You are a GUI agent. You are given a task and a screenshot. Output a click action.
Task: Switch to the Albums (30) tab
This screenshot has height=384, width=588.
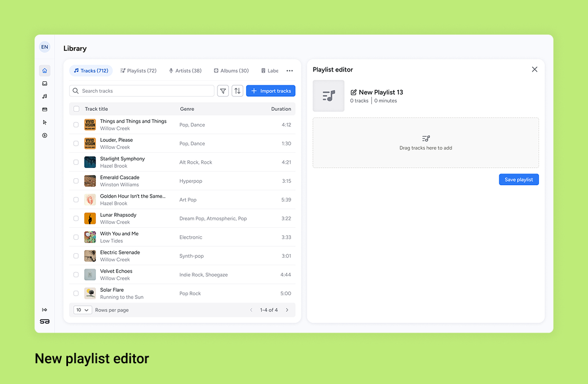pos(231,71)
